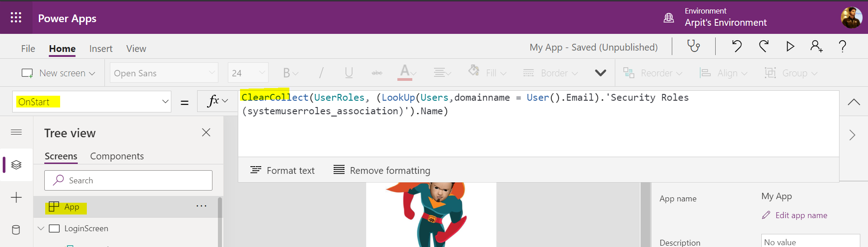Screen dimensions: 868x247
Task: Collapse the LoginScreen tree node
Action: tap(41, 228)
